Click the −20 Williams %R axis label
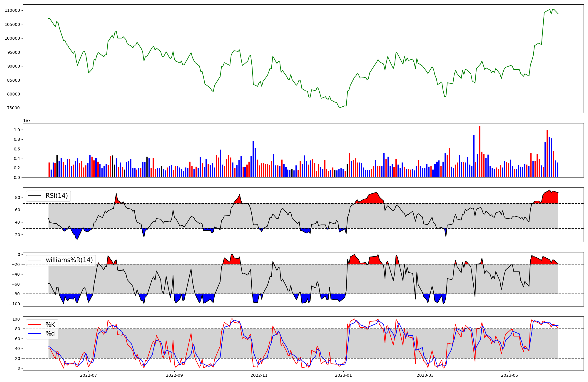The height and width of the screenshot is (382, 588). coord(15,264)
